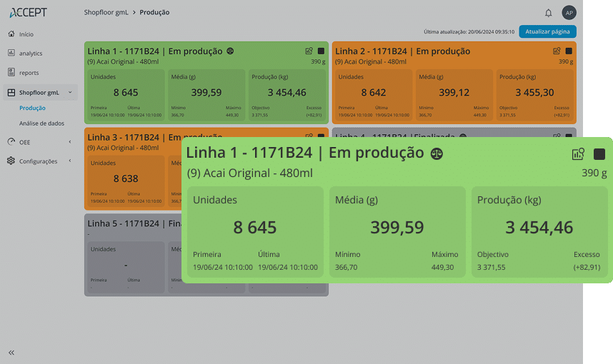The image size is (613, 364).
Task: Open reports from the sidebar
Action: (x=29, y=73)
